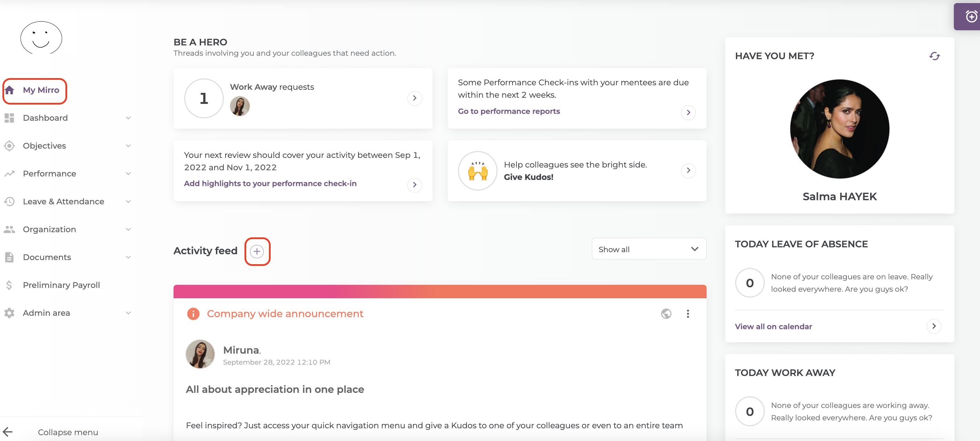The height and width of the screenshot is (441, 980).
Task: Click the Dashboard grid icon
Action: pos(10,118)
